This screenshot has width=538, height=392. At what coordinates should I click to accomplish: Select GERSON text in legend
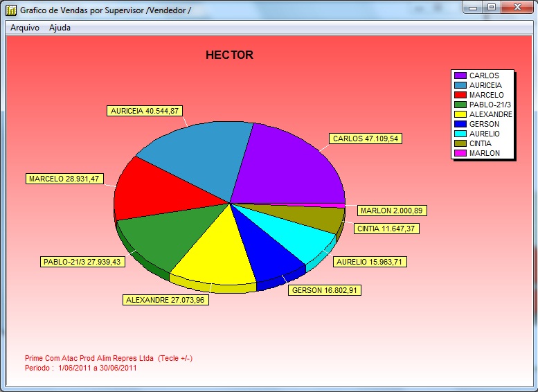click(x=484, y=124)
